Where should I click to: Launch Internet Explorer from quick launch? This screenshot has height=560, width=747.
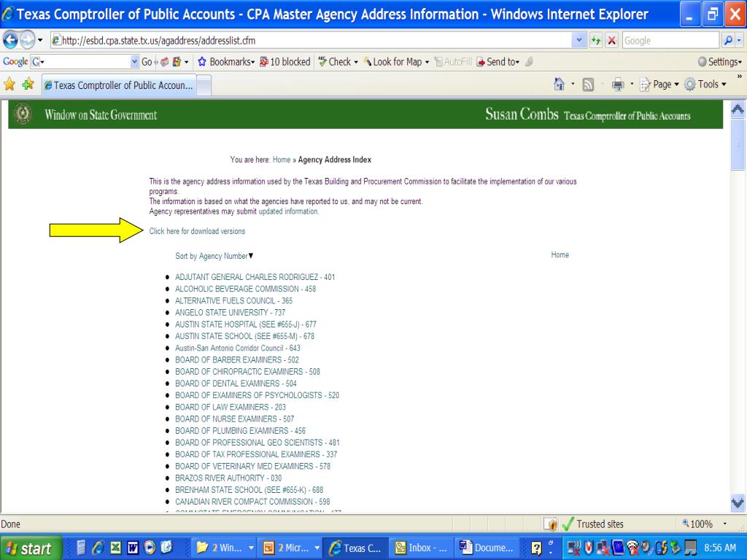click(x=98, y=548)
